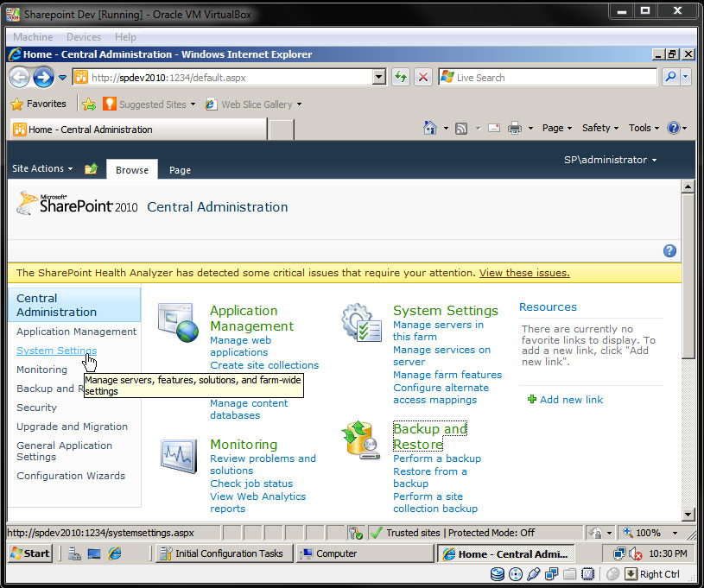Click the Show Desktop quick launch icon
The width and height of the screenshot is (704, 588).
[x=94, y=553]
